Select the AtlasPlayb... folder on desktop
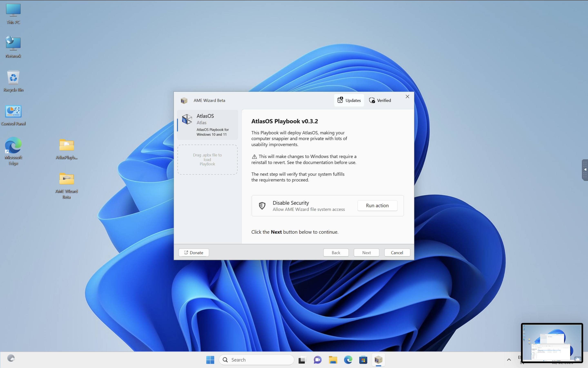The height and width of the screenshot is (368, 588). coord(67,149)
